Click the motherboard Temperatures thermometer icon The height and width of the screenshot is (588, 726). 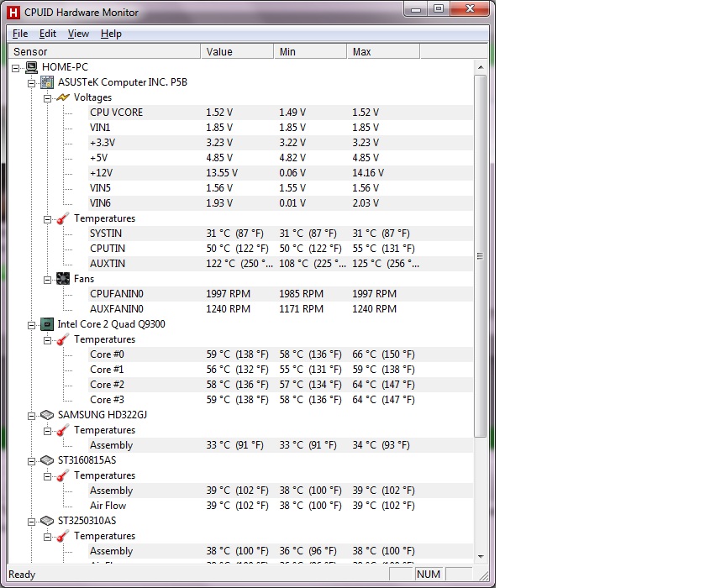click(63, 218)
